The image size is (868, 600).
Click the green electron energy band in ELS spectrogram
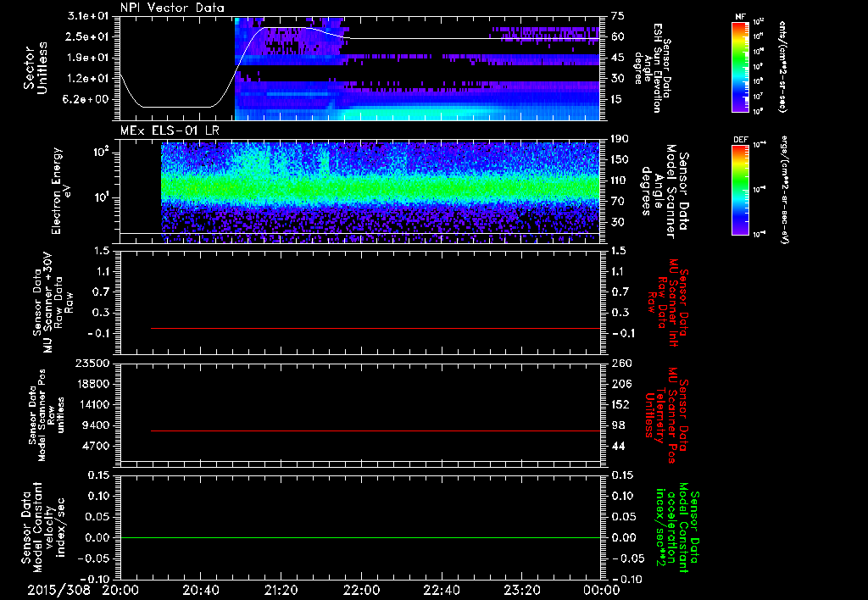coord(381,188)
